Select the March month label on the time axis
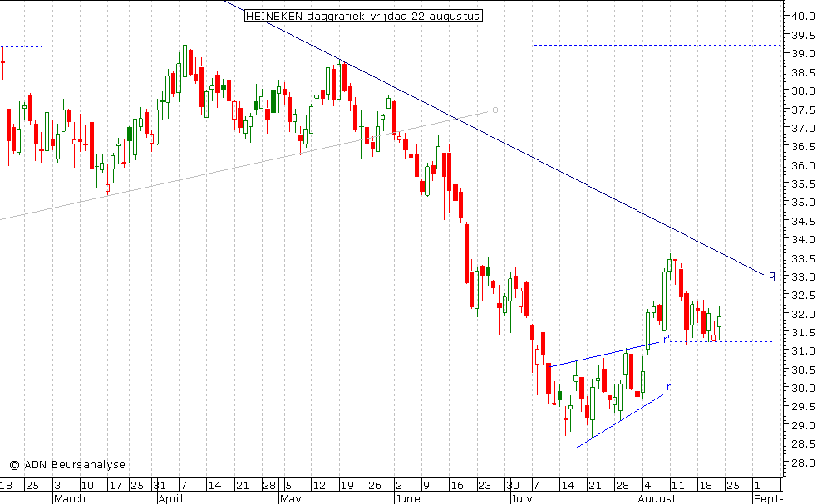Image resolution: width=817 pixels, height=504 pixels. [70, 499]
